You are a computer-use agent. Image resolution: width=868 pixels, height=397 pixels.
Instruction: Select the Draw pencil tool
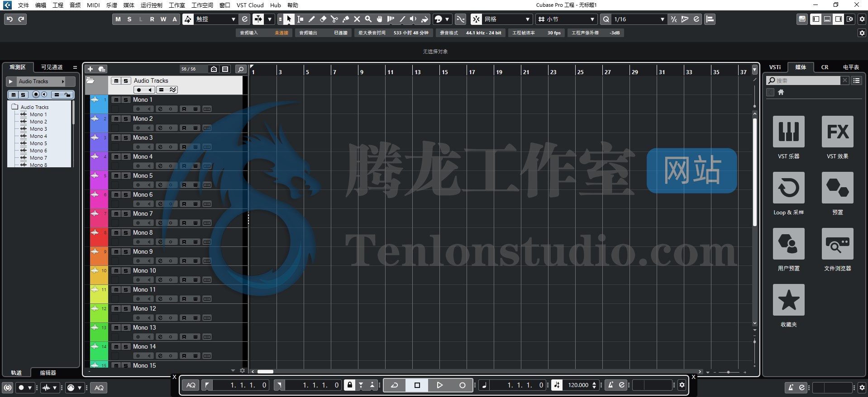tap(311, 19)
